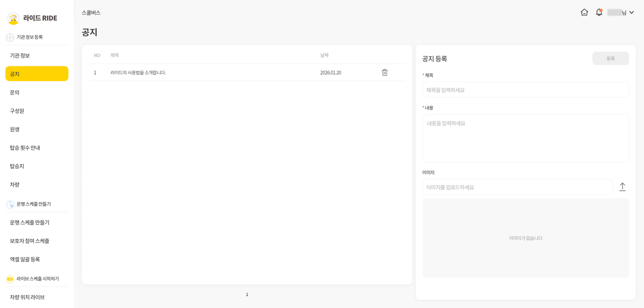Select 구성원 in the sidebar

pyautogui.click(x=17, y=111)
